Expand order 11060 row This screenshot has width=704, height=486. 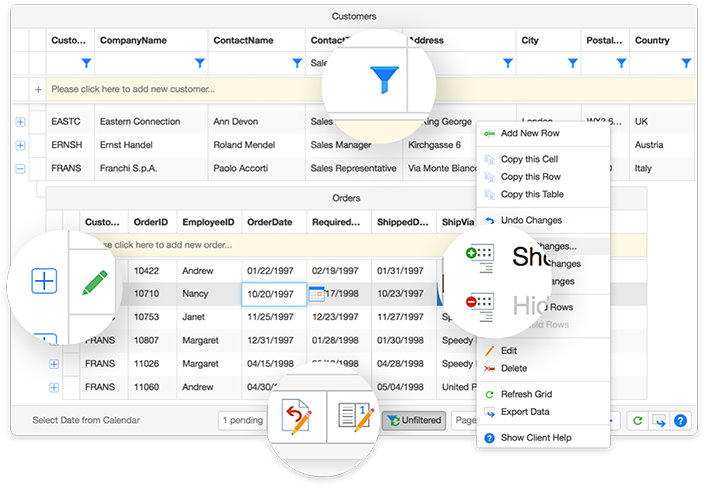click(54, 387)
